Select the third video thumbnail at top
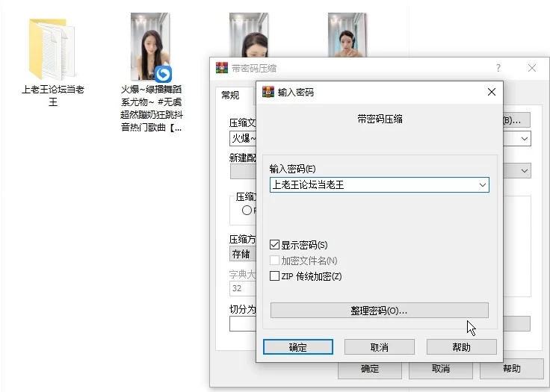Screen dimensions: 550x392 coord(347,34)
